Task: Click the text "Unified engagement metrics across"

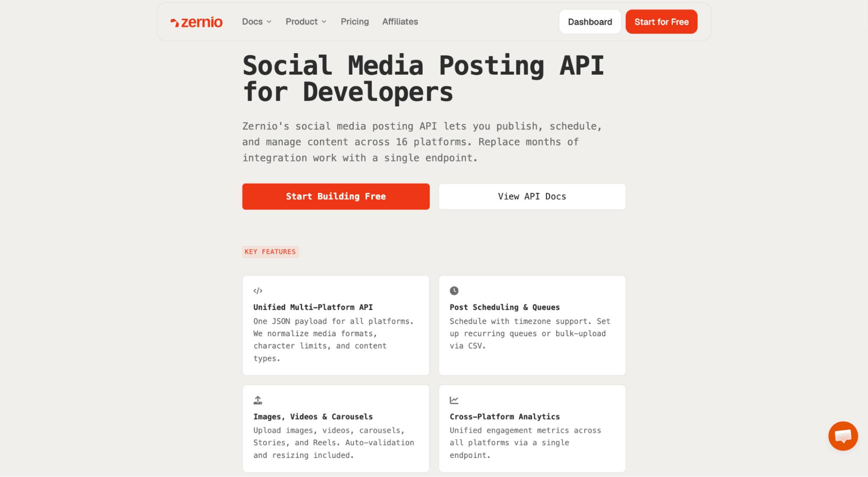Action: coord(525,431)
